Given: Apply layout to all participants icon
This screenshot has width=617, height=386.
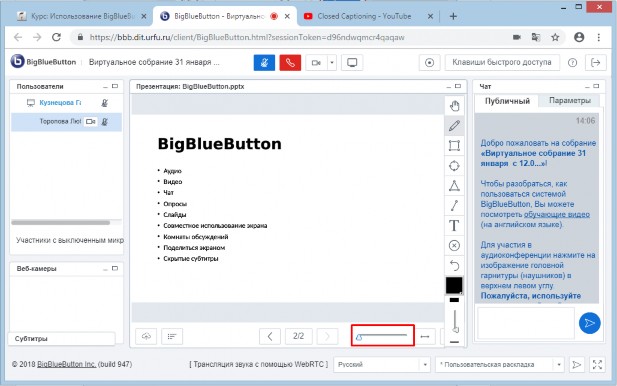Looking at the screenshot, I should (x=576, y=364).
